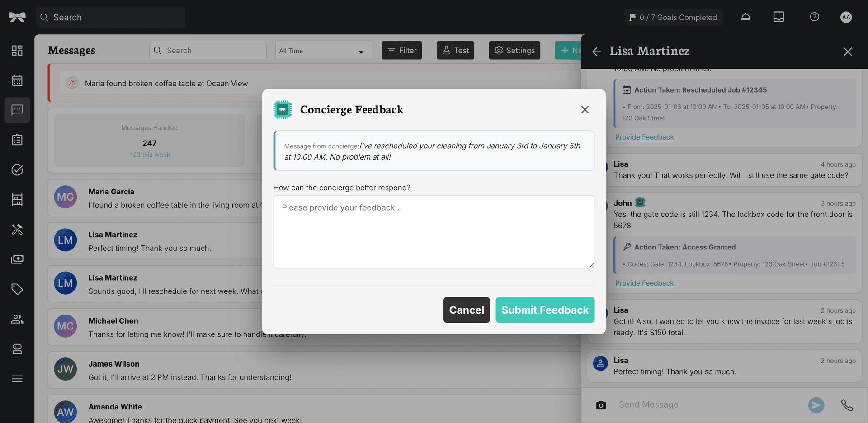Click Provide Feedback under Access Granted
Image resolution: width=868 pixels, height=423 pixels.
point(644,283)
